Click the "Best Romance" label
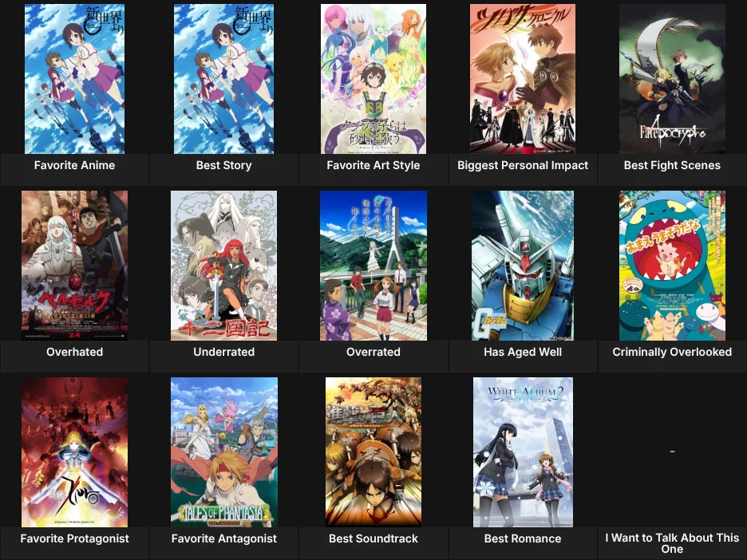 click(523, 538)
